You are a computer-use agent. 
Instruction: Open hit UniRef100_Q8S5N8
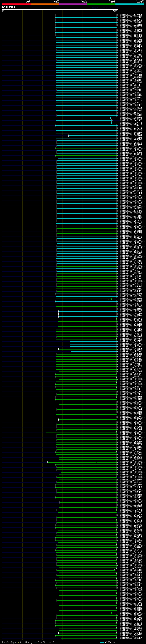point(131,42)
